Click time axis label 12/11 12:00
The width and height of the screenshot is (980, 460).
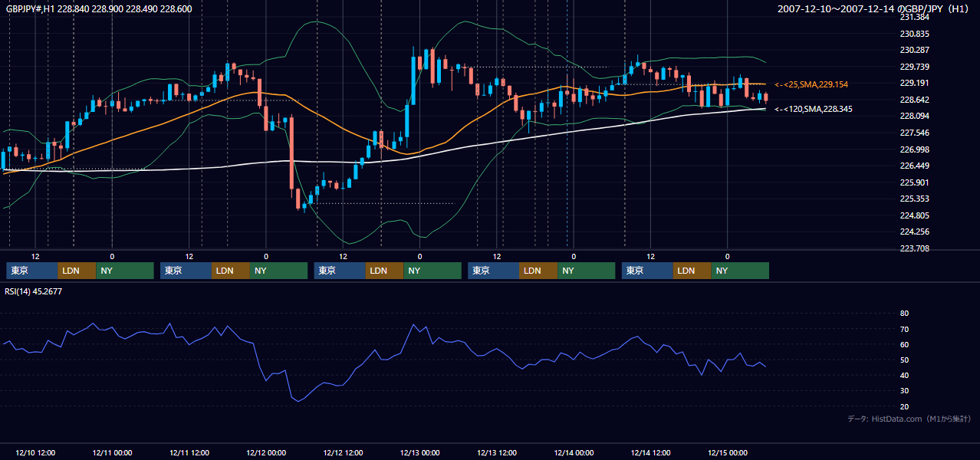coord(189,452)
